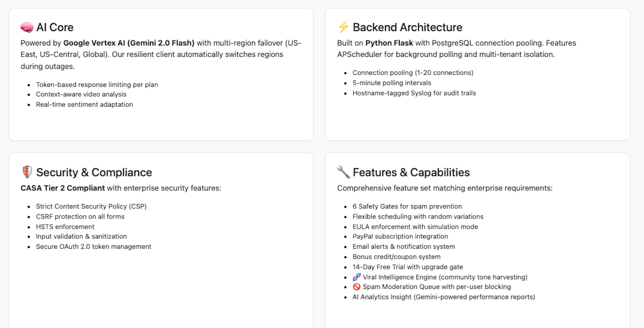Image resolution: width=644 pixels, height=328 pixels.
Task: Click the prohibited sign icon before Spam Moderation Queue
Action: pos(357,287)
